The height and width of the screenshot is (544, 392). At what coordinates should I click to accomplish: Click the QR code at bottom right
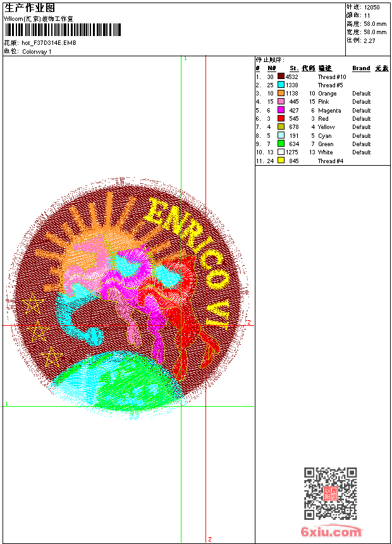(331, 493)
